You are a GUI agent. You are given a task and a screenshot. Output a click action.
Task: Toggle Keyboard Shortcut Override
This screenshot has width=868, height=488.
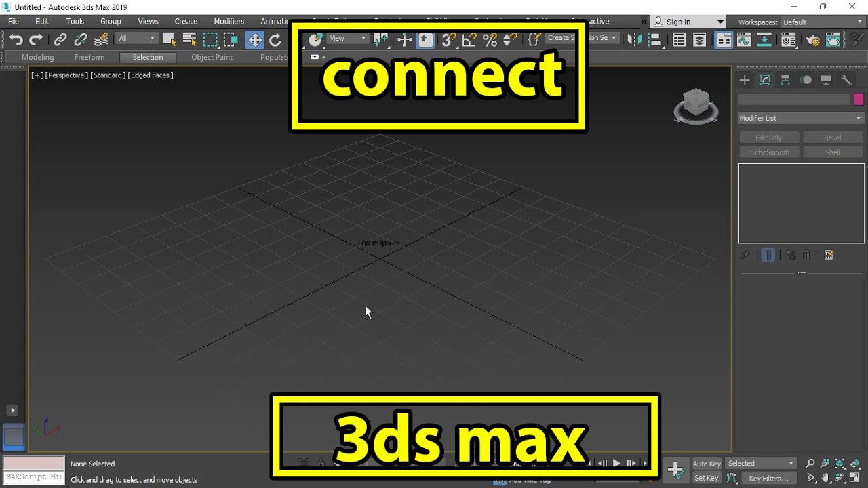tap(425, 39)
